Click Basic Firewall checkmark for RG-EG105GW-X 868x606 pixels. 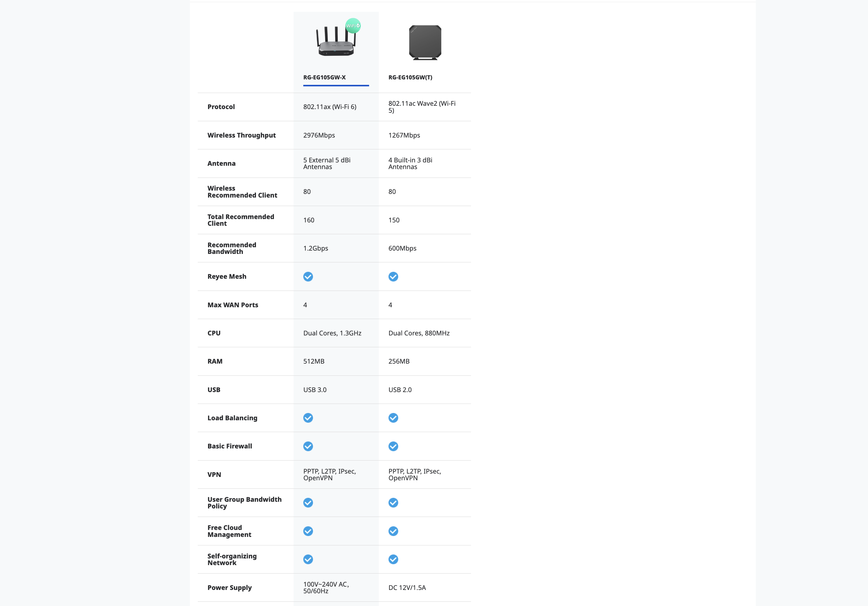(x=308, y=446)
